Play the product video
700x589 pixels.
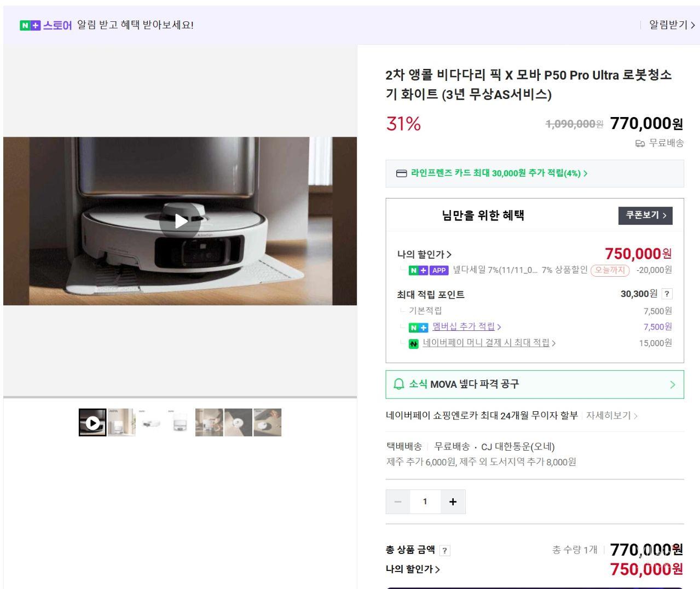(181, 221)
